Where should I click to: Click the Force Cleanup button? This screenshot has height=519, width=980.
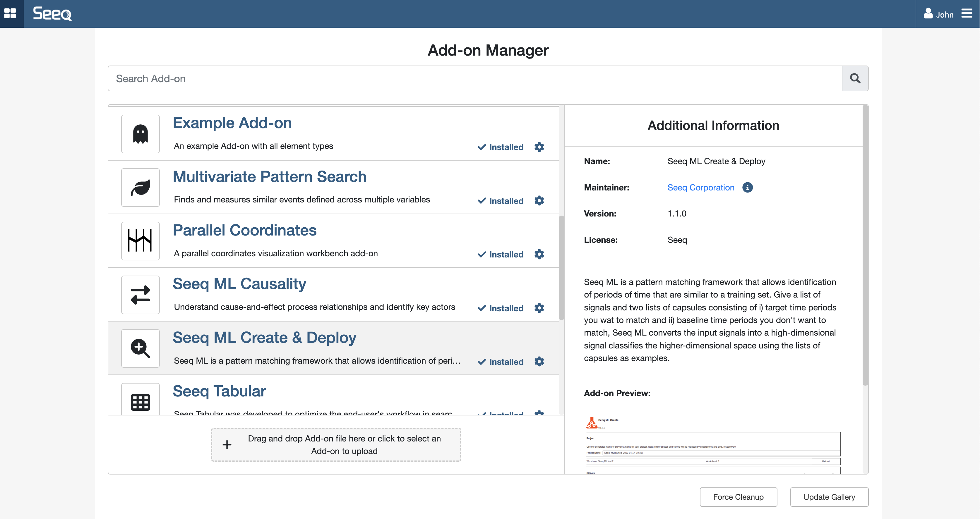tap(738, 496)
